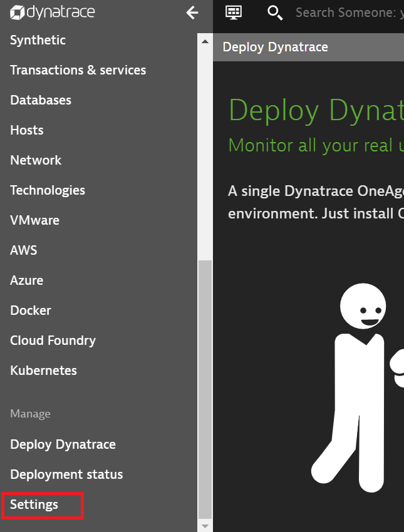Image resolution: width=404 pixels, height=532 pixels.
Task: Open Transactions & services menu item
Action: [78, 70]
